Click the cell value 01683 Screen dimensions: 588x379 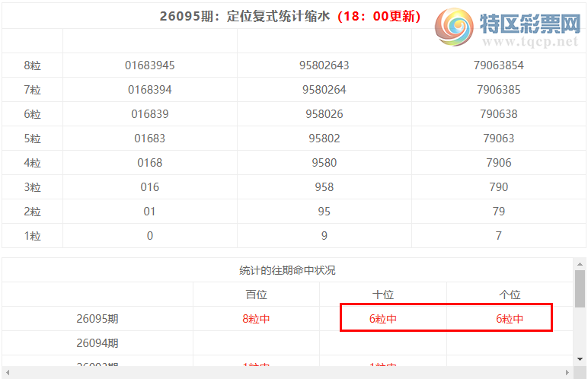(x=150, y=139)
